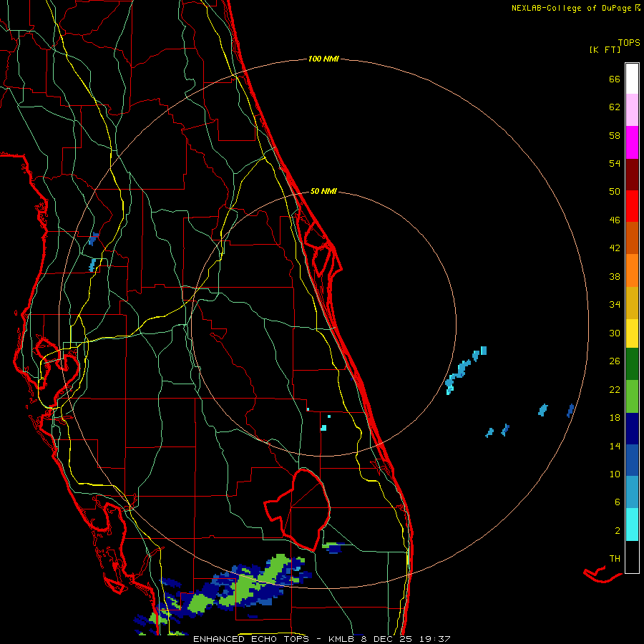Click the 'TOPS' legend title

(629, 43)
